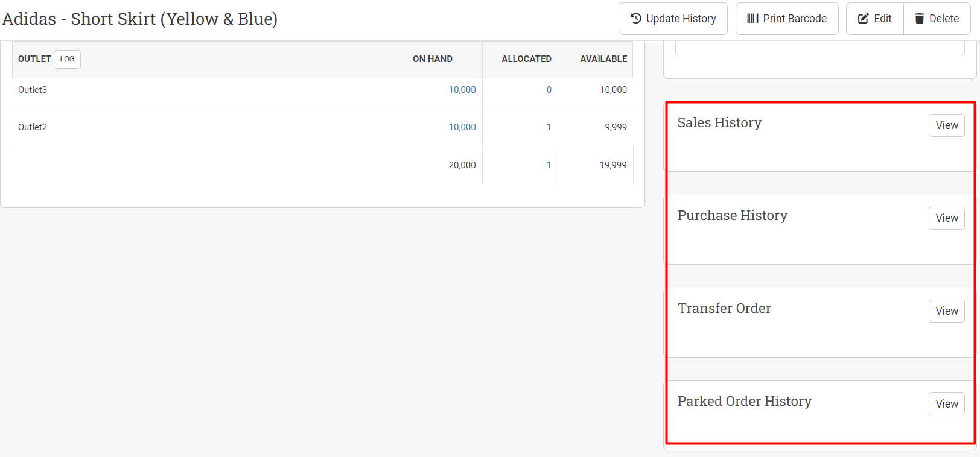This screenshot has height=457, width=980.
Task: Open the outlet LOG button
Action: coord(67,59)
